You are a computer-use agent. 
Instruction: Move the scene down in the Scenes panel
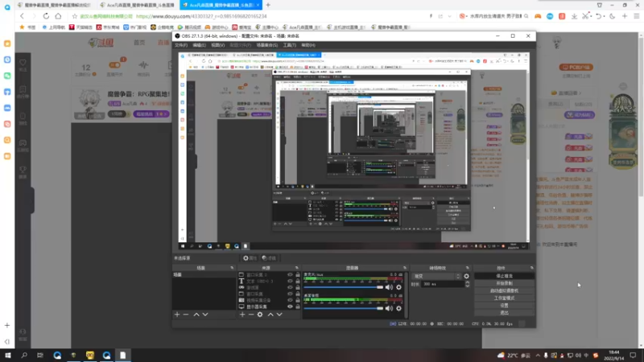pos(205,315)
